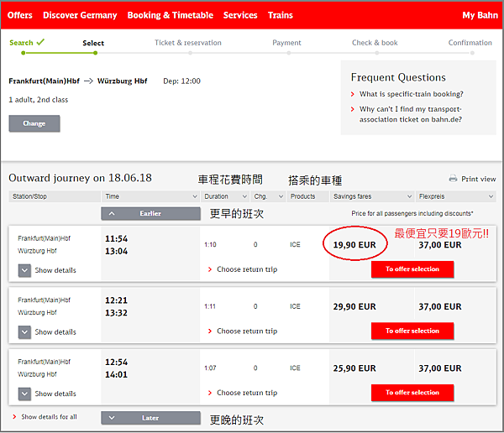This screenshot has height=433, width=504.
Task: Open the Services menu
Action: point(240,15)
